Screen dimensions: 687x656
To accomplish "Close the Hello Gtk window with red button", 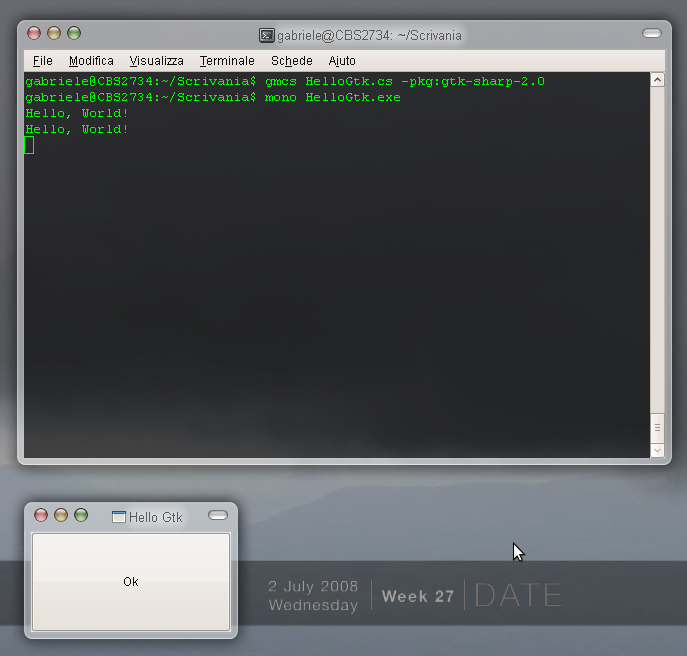I will coord(41,516).
